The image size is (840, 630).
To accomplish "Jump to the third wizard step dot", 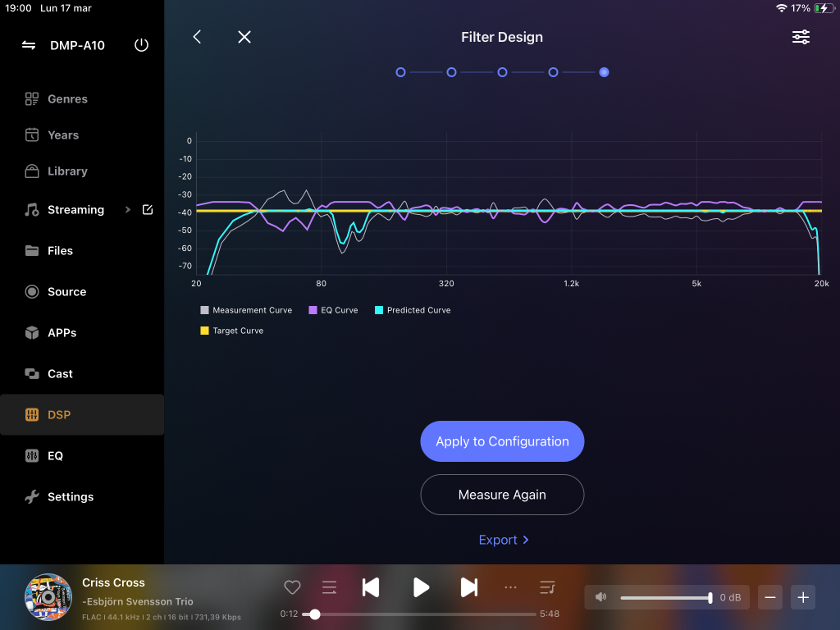I will pyautogui.click(x=503, y=72).
